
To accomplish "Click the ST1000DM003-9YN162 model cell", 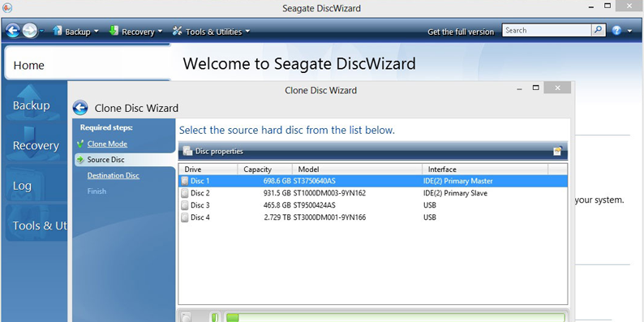I will pyautogui.click(x=329, y=193).
